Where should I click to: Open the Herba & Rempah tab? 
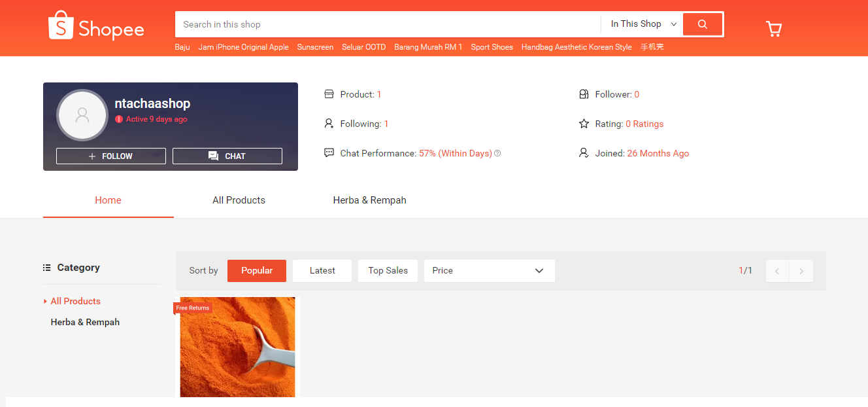370,200
